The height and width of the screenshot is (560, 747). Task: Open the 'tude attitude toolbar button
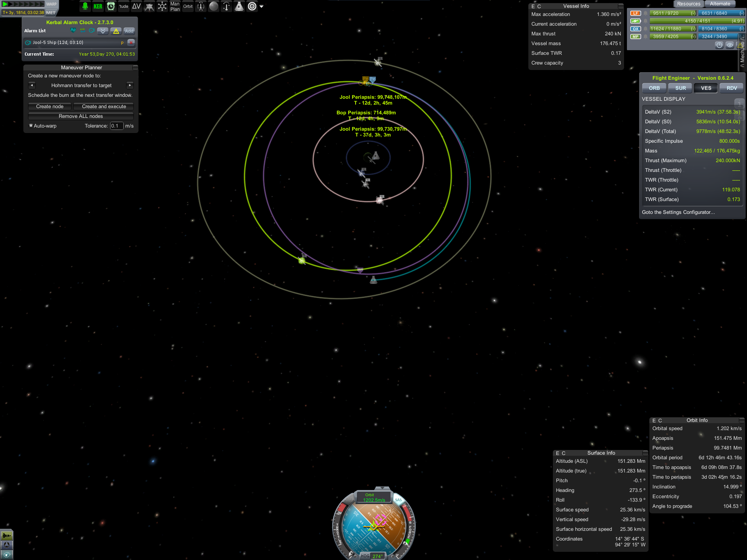click(x=124, y=6)
